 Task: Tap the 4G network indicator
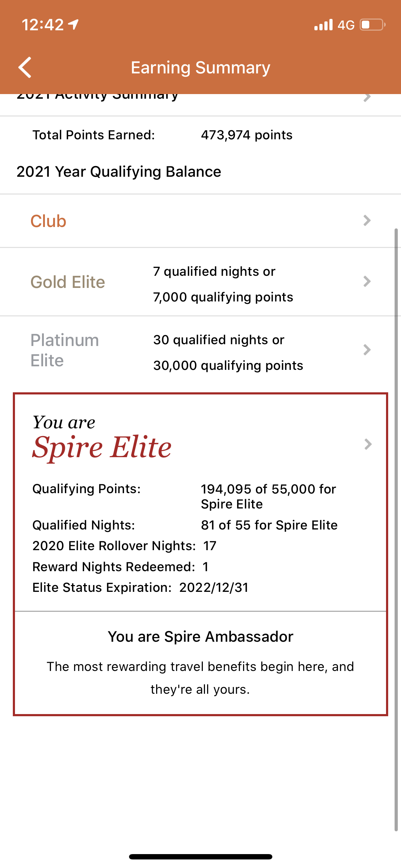[346, 25]
